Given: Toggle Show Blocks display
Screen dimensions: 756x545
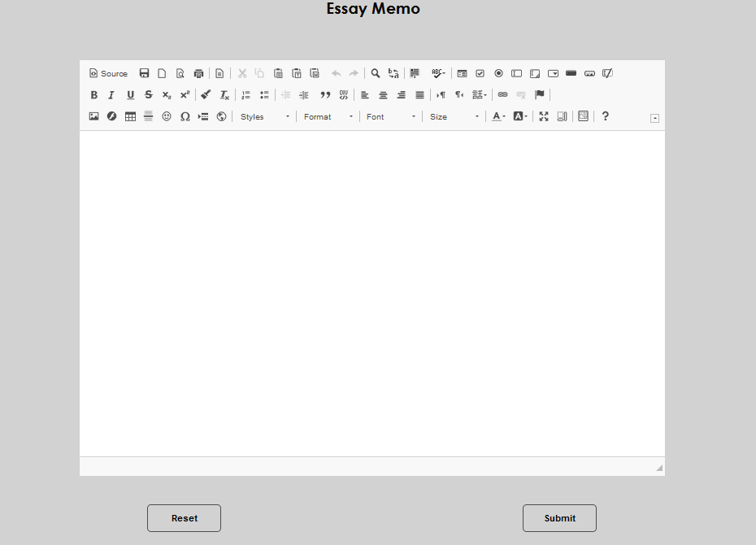Looking at the screenshot, I should 562,116.
